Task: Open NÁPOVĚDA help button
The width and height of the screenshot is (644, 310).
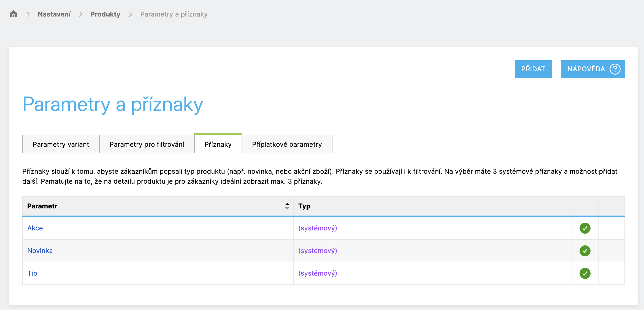Action: [x=586, y=69]
